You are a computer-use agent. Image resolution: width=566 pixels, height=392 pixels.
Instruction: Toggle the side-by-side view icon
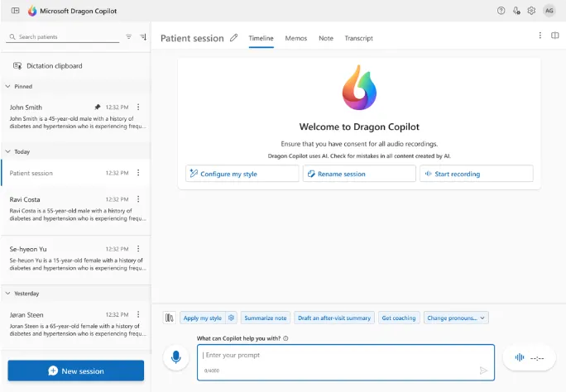coord(555,35)
